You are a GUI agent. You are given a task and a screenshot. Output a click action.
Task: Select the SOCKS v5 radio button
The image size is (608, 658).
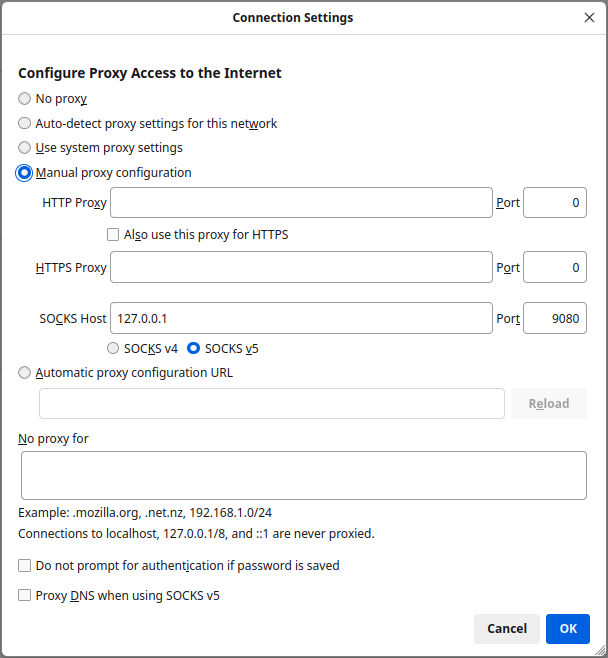click(x=194, y=349)
